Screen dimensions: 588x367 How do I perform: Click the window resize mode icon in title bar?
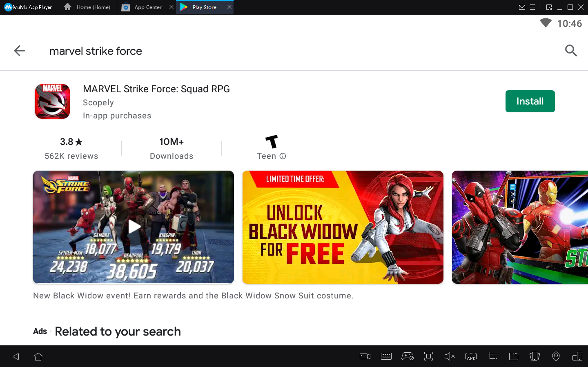(549, 7)
